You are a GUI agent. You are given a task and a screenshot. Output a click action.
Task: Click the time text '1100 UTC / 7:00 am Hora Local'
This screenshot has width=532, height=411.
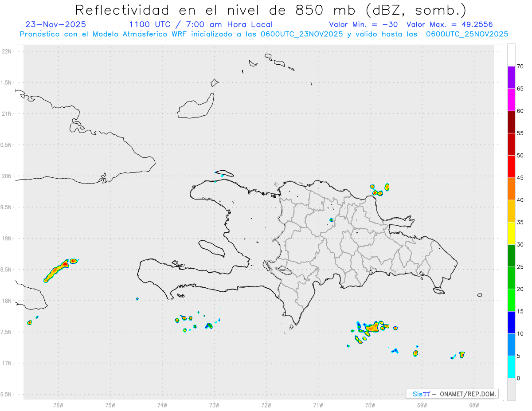[x=201, y=24]
